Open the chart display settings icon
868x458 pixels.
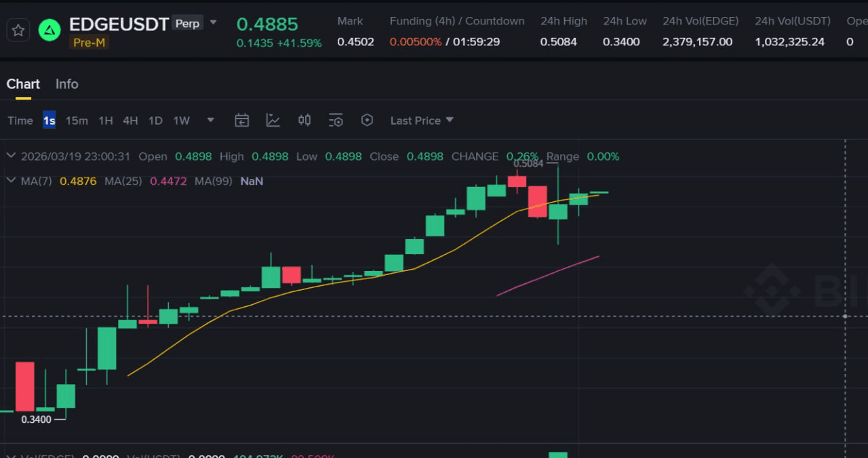pos(336,121)
